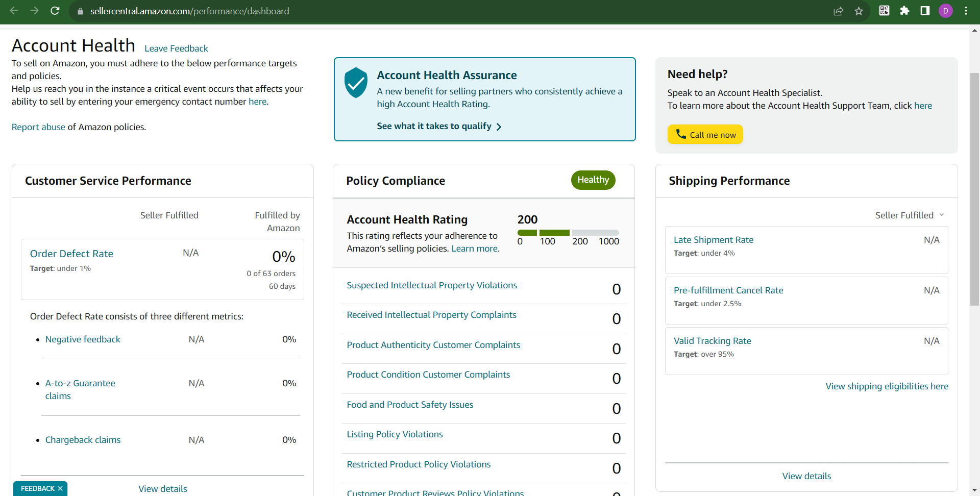Open Pre-fulfillment Cancel Rate details
This screenshot has height=496, width=980.
[x=728, y=290]
